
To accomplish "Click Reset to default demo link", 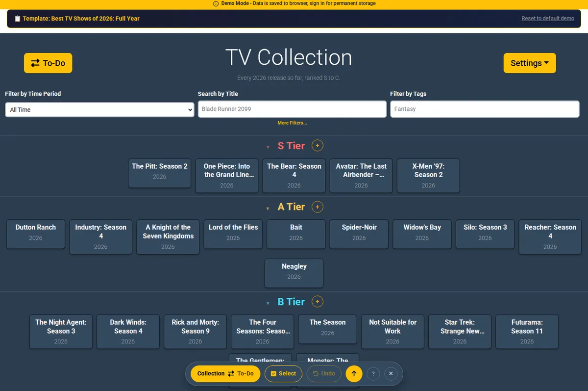I will pos(548,19).
